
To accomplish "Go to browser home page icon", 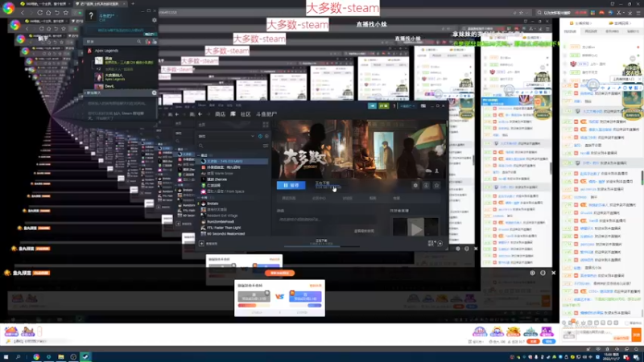I will click(48, 13).
